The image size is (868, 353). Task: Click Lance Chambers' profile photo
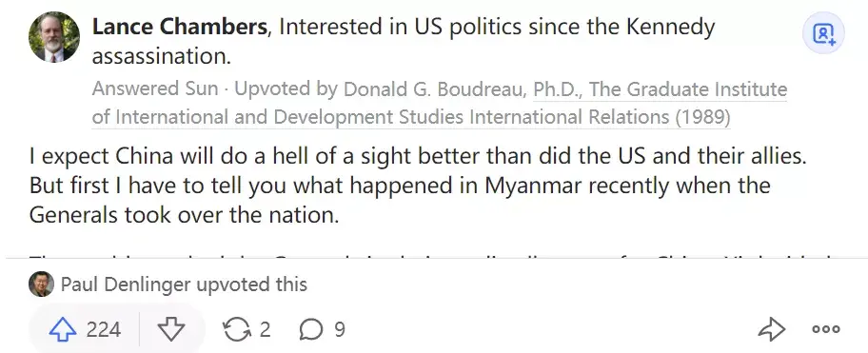click(54, 36)
